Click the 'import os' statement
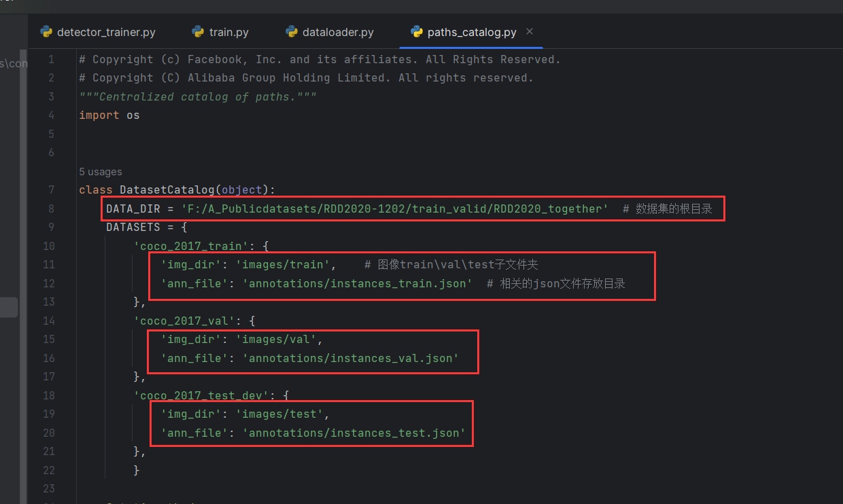Image resolution: width=843 pixels, height=504 pixels. pos(109,115)
